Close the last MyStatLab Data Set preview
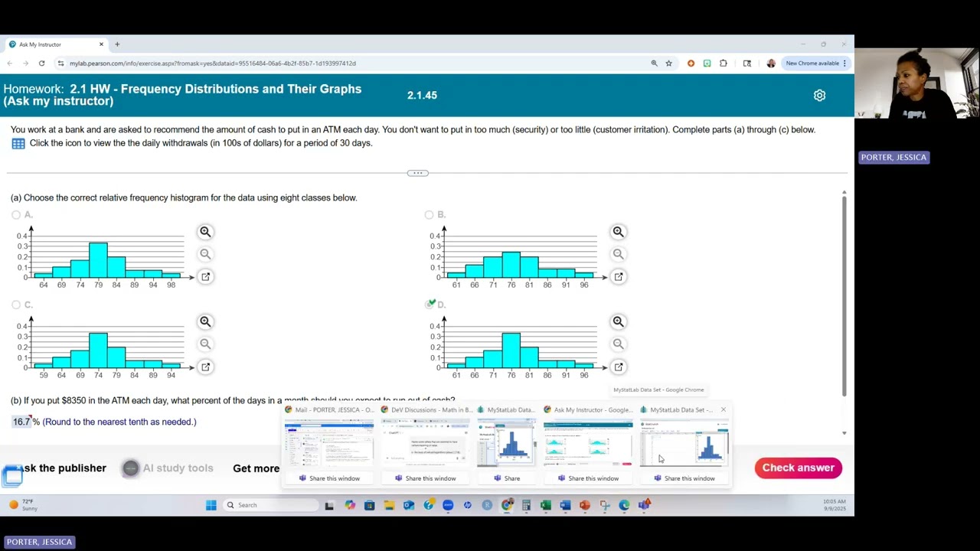Image resolution: width=980 pixels, height=551 pixels. pos(723,410)
